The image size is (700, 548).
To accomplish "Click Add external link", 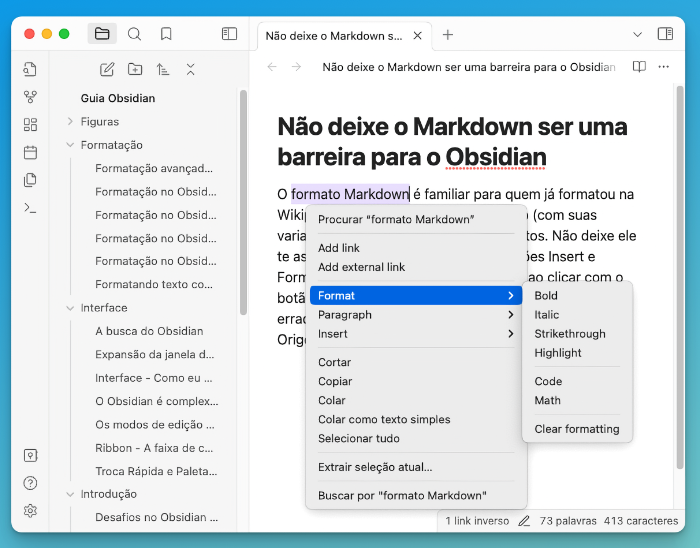I will (x=416, y=267).
